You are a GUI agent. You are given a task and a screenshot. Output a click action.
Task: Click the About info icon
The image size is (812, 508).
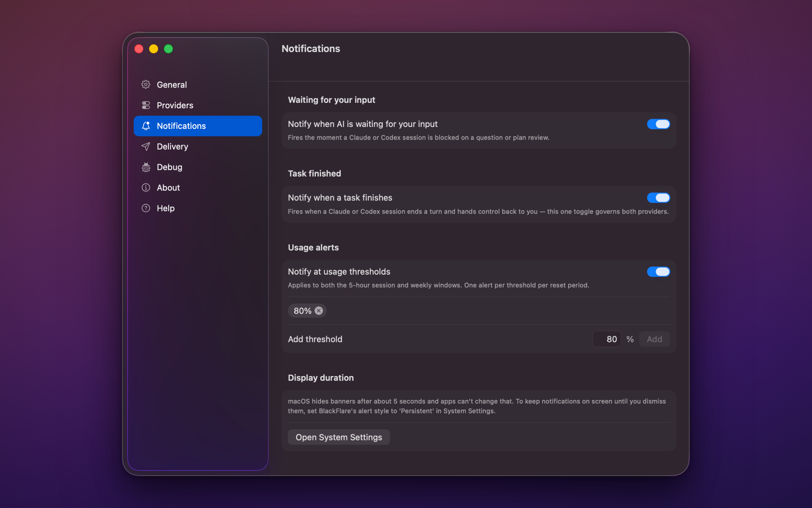pyautogui.click(x=146, y=187)
